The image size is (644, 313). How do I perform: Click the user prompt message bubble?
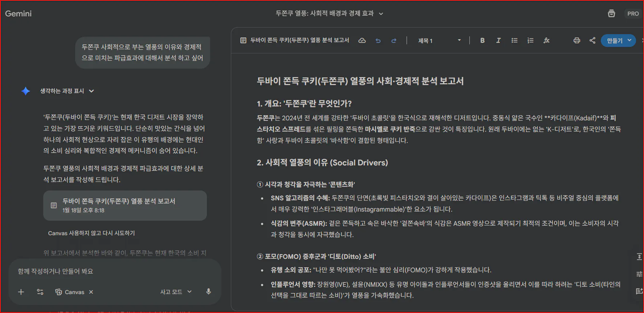[x=143, y=52]
